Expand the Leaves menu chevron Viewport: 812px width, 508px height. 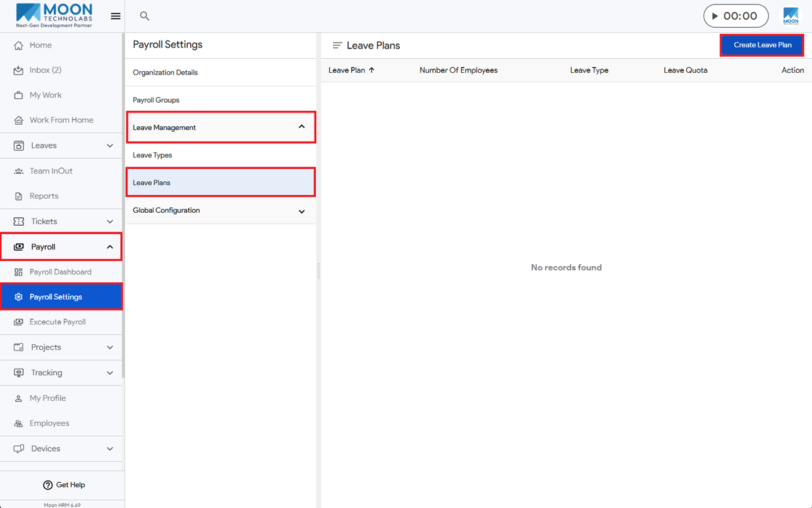click(110, 146)
